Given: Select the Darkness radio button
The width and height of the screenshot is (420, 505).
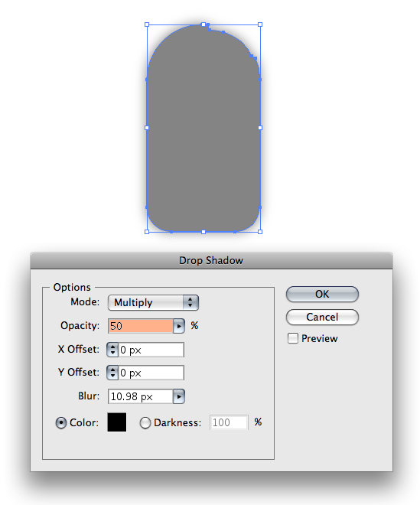Looking at the screenshot, I should click(x=145, y=423).
